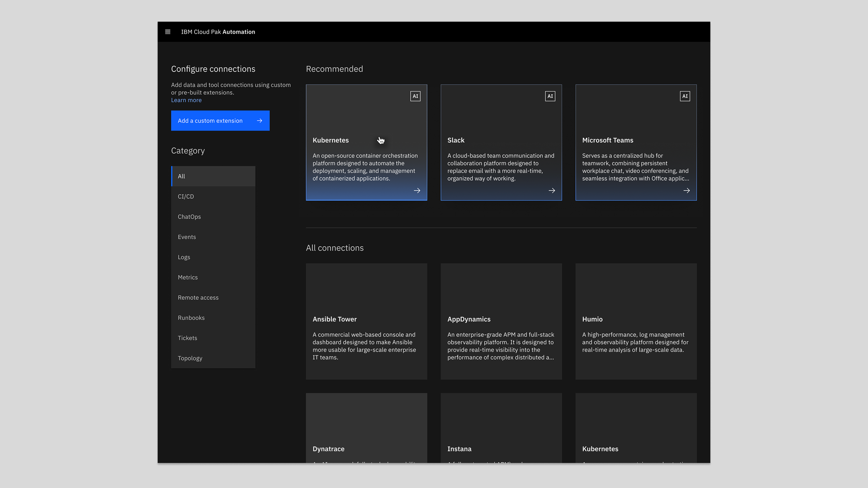
Task: Click the AI label on Kubernetes card
Action: point(415,96)
